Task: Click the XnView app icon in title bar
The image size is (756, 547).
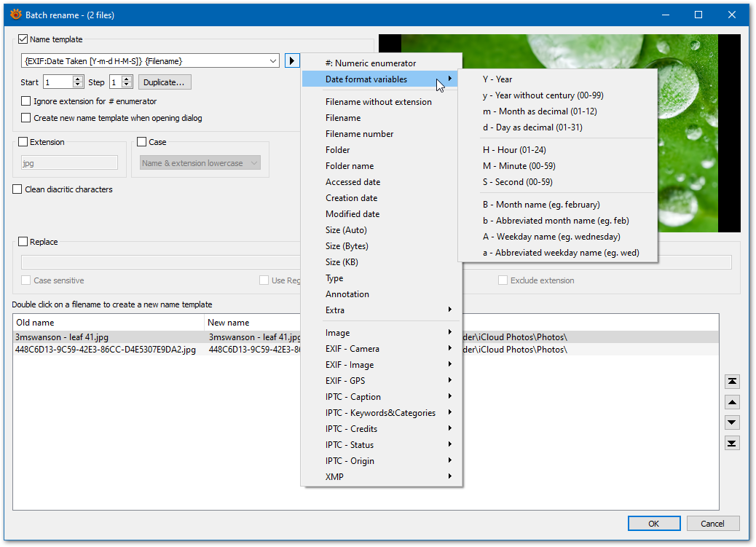Action: click(15, 15)
